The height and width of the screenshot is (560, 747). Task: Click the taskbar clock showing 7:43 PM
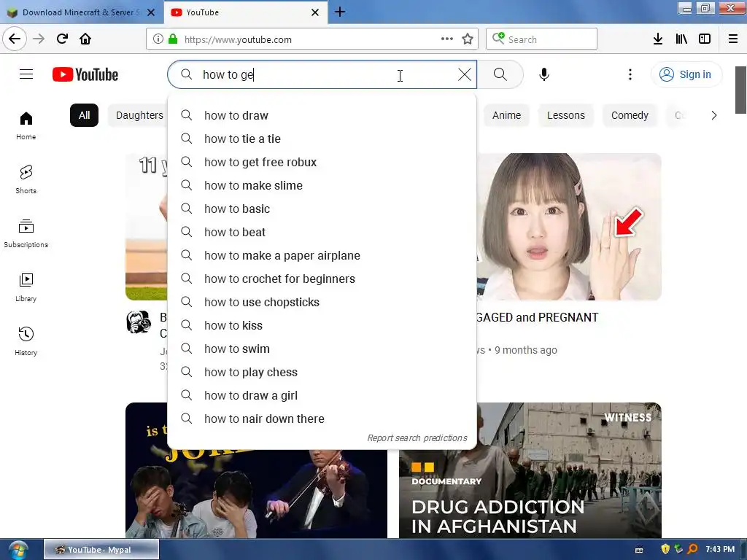coord(720,549)
